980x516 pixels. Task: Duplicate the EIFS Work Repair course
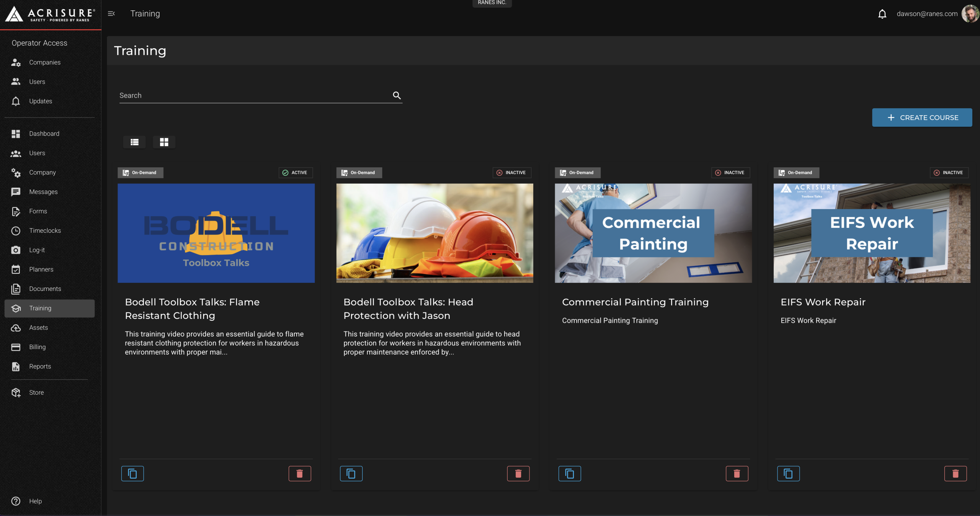(788, 474)
